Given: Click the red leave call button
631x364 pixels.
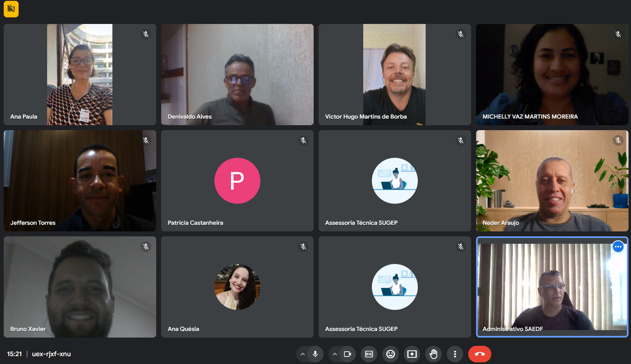Looking at the screenshot, I should [480, 354].
